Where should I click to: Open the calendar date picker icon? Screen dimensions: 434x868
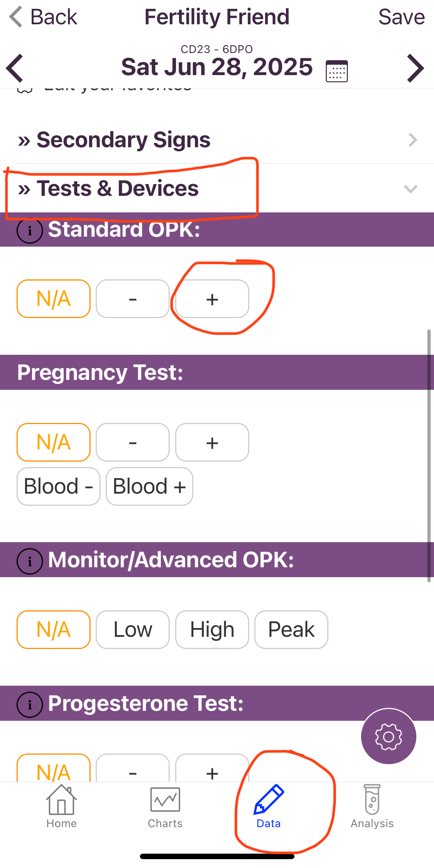pos(336,71)
